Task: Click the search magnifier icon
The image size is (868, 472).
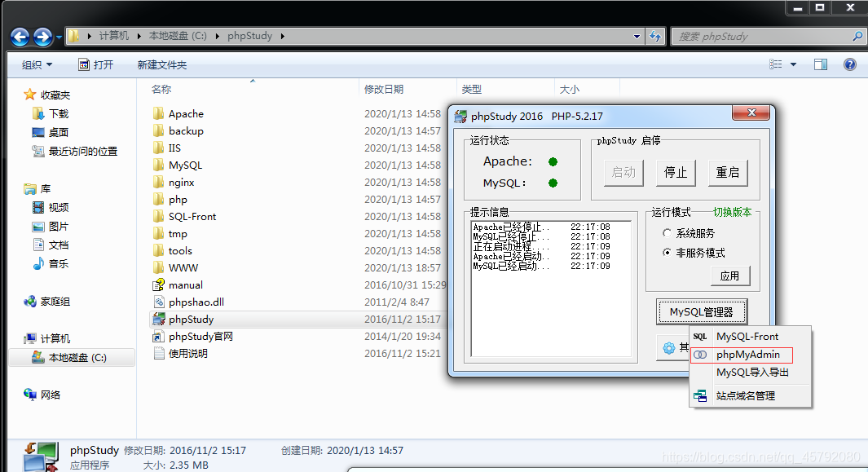Action: point(857,36)
